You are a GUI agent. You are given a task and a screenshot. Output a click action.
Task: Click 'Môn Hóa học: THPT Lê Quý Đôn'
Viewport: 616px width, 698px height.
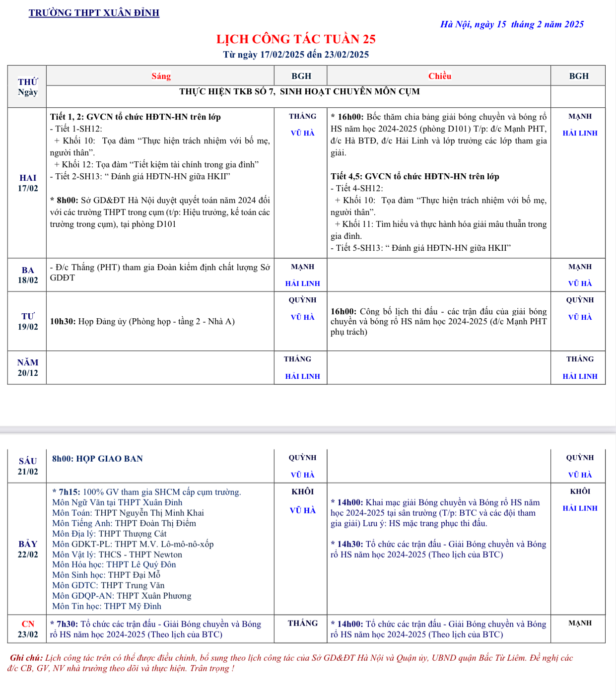pos(114,565)
